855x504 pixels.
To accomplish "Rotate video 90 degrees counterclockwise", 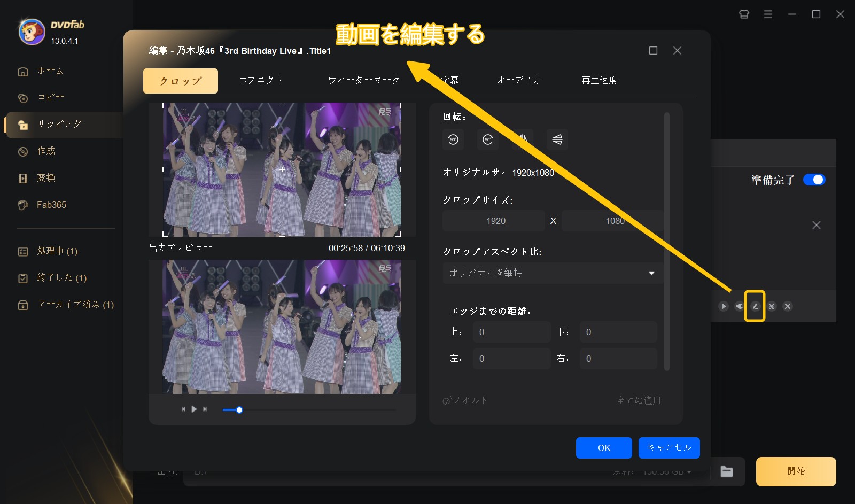I will [453, 139].
